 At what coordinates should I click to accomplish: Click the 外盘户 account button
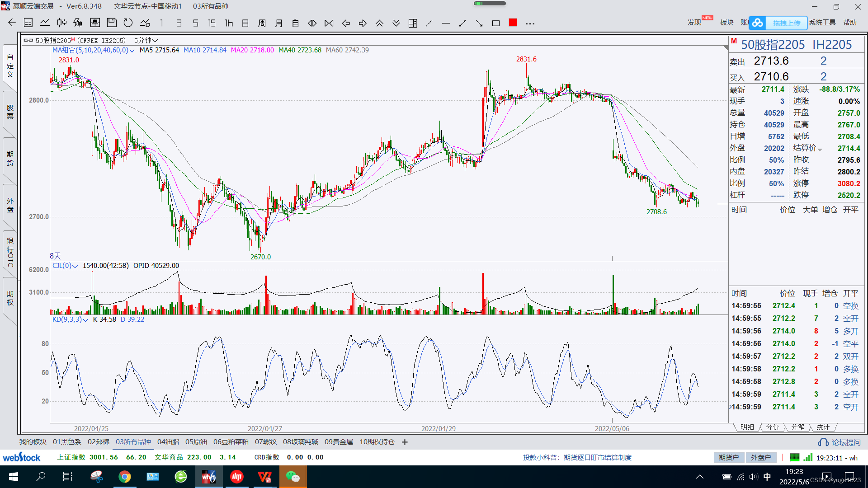tap(761, 457)
